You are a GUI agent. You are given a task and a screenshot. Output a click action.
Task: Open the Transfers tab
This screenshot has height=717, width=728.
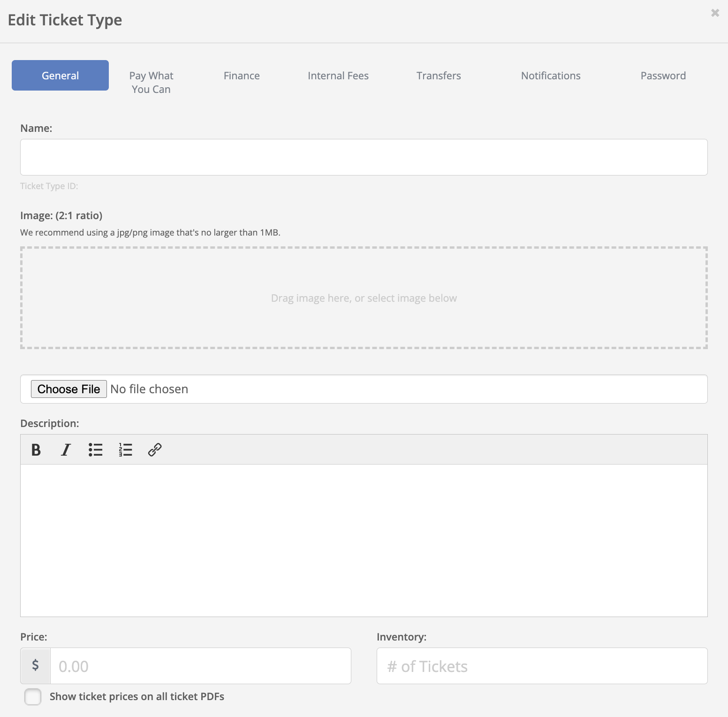[x=439, y=76]
